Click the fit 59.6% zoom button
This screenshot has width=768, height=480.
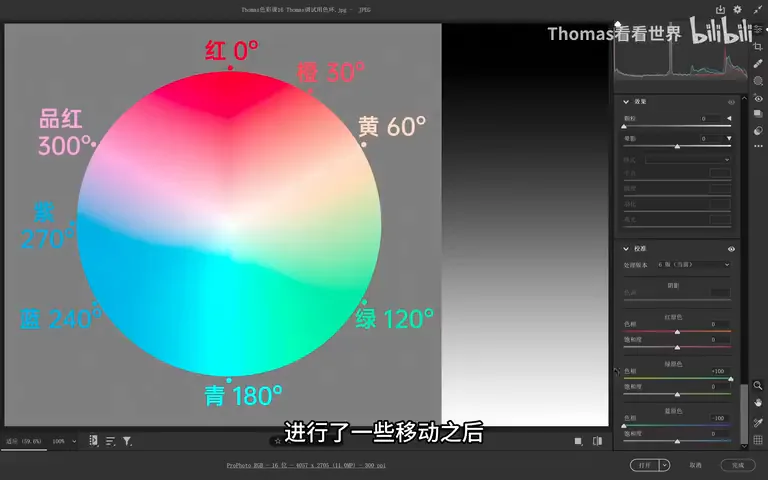(x=24, y=441)
